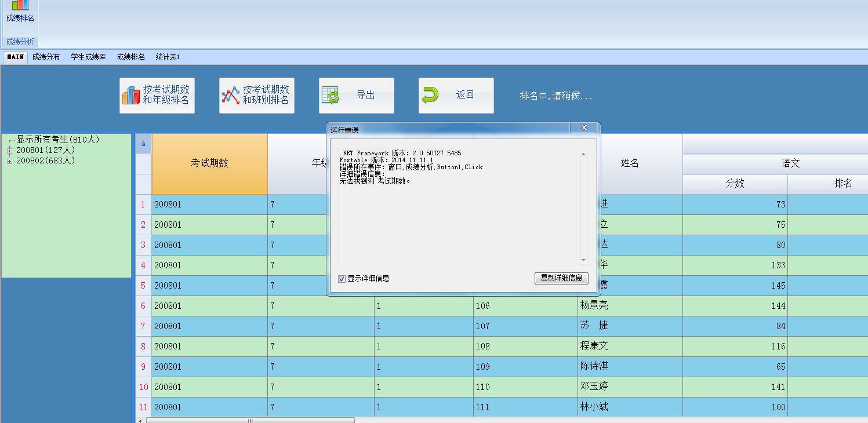The image size is (868, 423).
Task: Click the name cell 陈诗淇
Action: point(630,367)
